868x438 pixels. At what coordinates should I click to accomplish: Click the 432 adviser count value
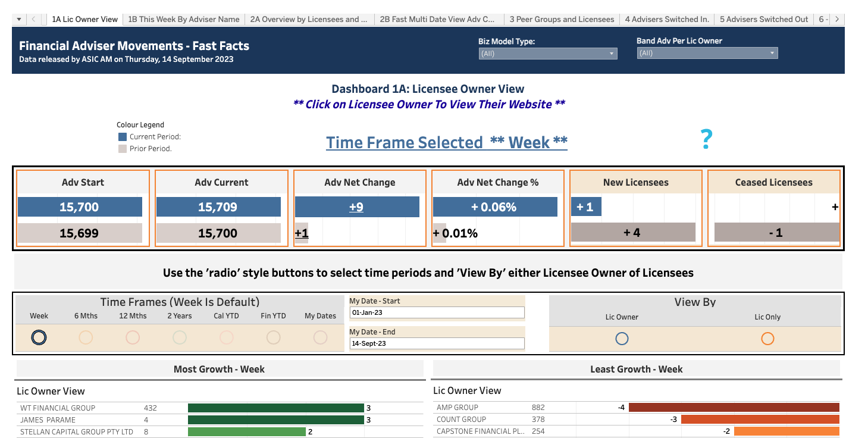(x=151, y=408)
